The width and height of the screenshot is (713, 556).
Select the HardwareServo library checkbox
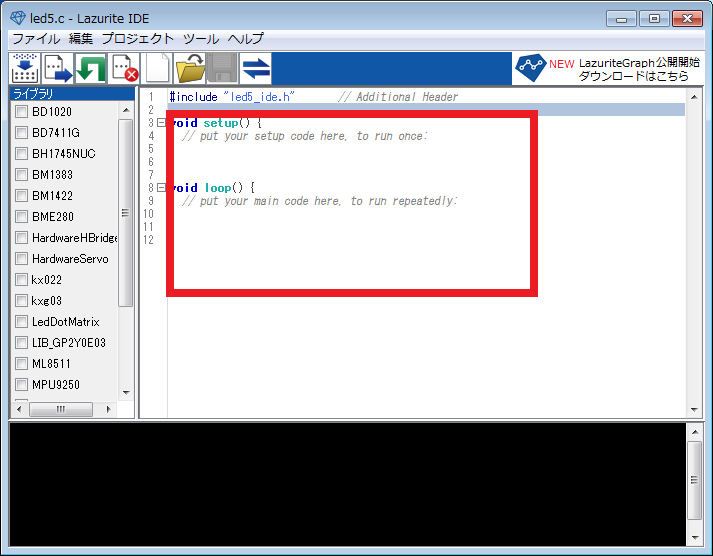tap(21, 259)
